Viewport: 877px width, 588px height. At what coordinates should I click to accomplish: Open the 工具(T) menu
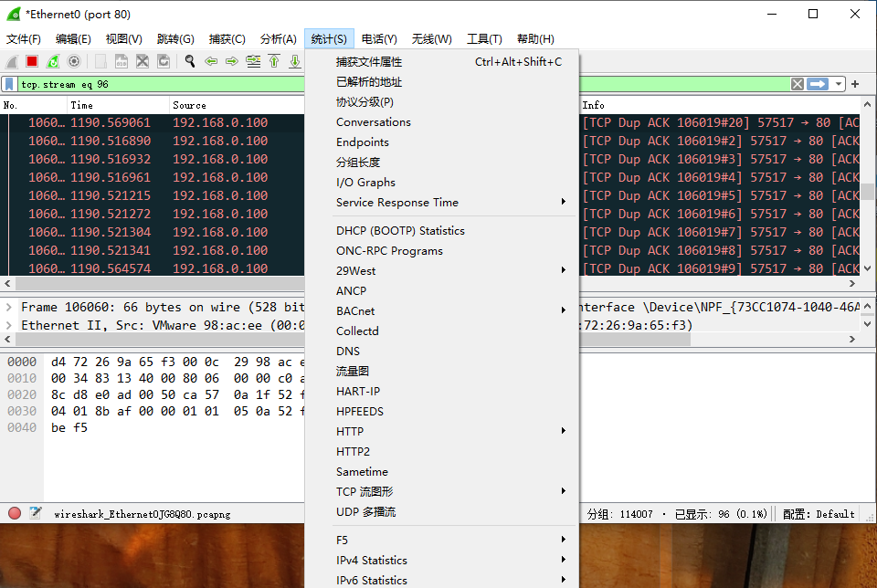click(x=484, y=39)
